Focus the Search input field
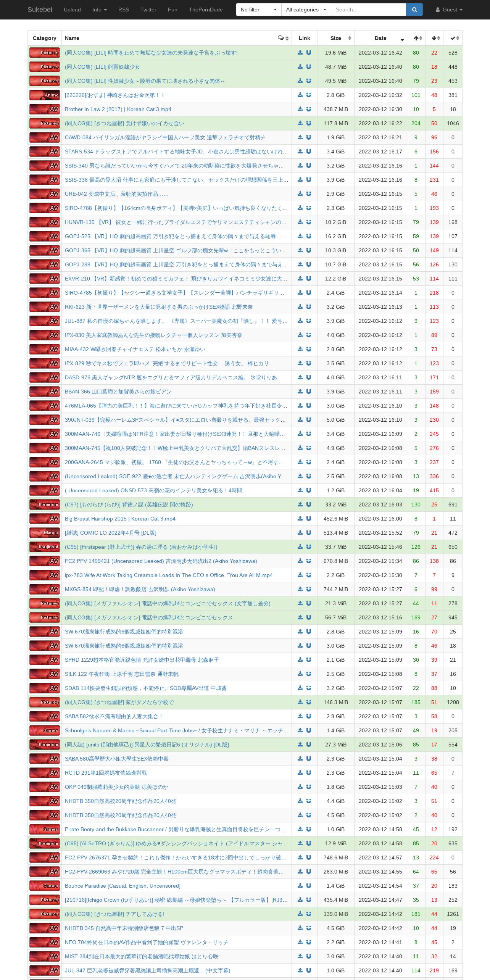 click(368, 10)
